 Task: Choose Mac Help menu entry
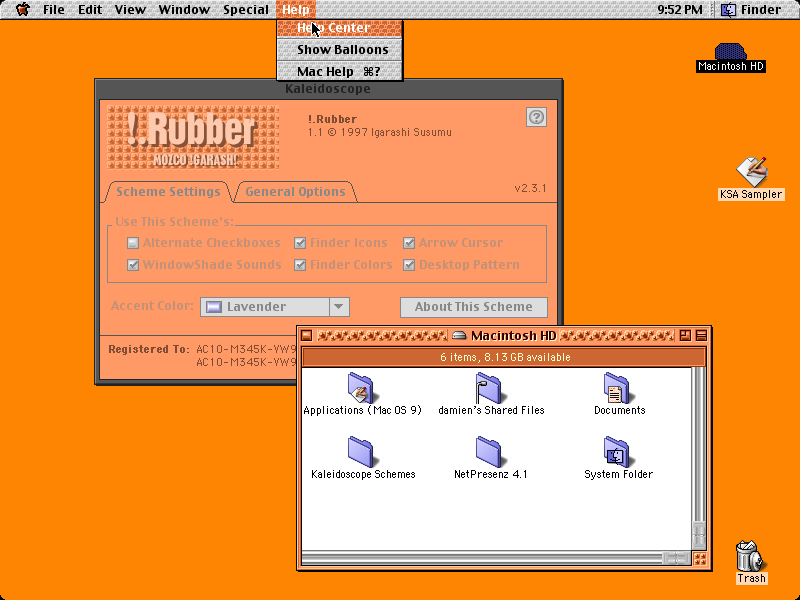pyautogui.click(x=340, y=71)
